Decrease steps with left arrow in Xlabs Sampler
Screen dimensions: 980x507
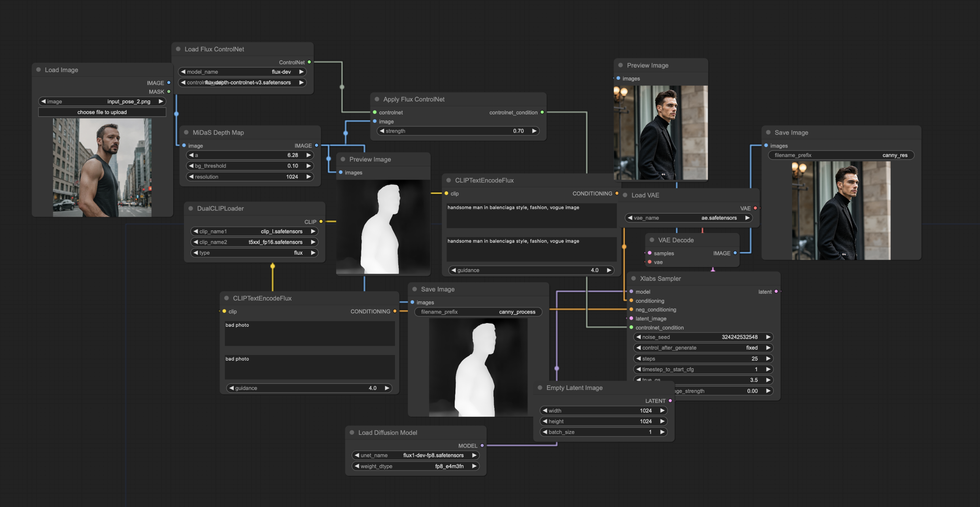pos(639,358)
